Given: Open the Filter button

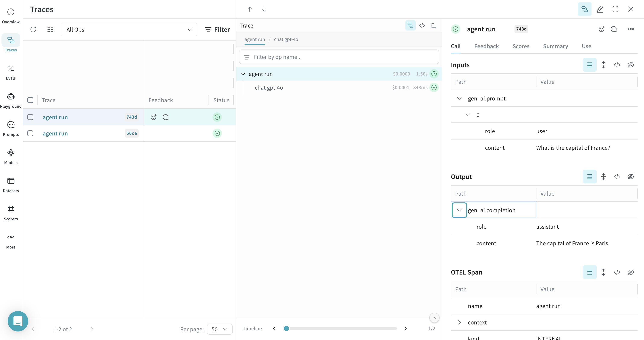Looking at the screenshot, I should pos(217,29).
